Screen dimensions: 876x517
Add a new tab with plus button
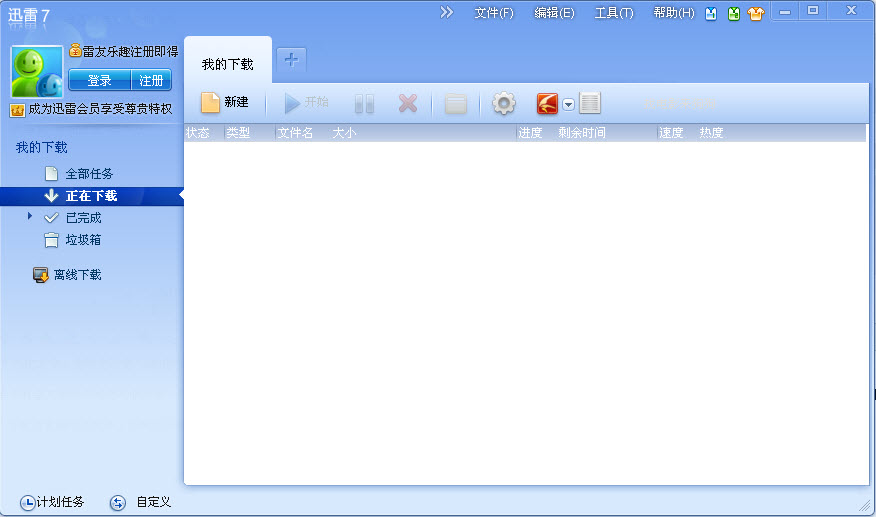click(291, 59)
